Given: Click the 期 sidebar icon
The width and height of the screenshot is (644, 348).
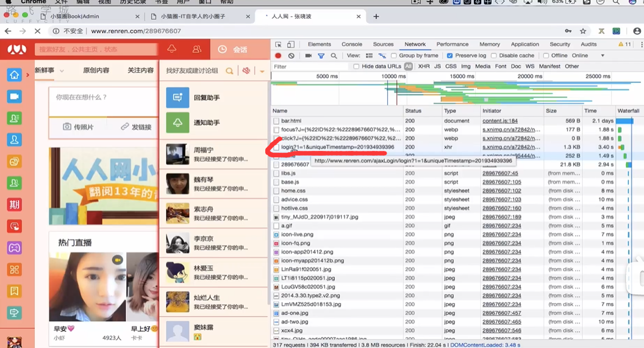Looking at the screenshot, I should pyautogui.click(x=14, y=204).
